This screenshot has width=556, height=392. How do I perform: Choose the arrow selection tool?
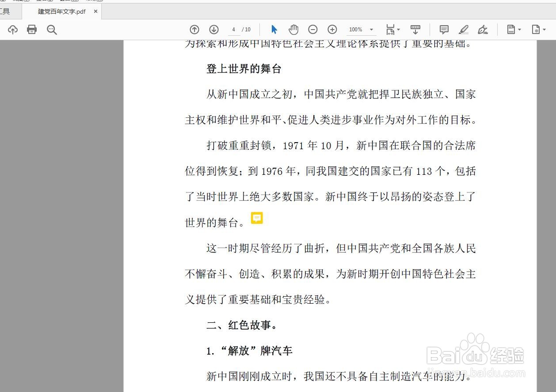(x=274, y=30)
